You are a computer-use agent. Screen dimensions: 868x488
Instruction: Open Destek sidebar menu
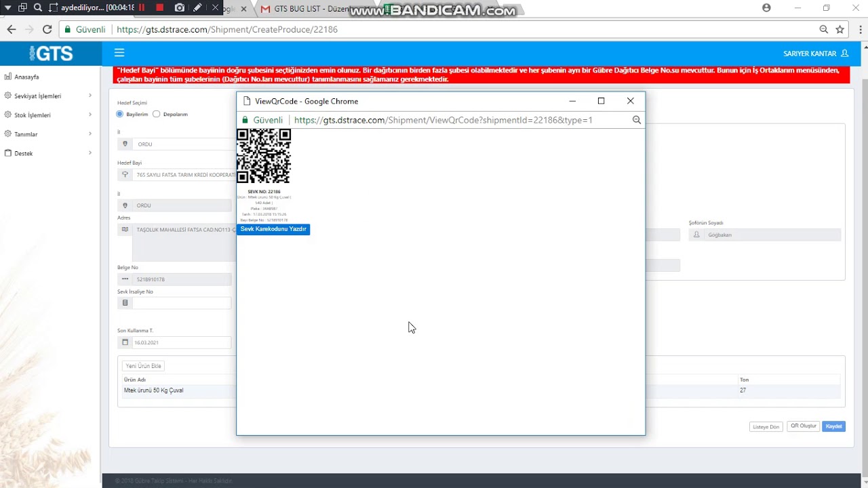[23, 153]
